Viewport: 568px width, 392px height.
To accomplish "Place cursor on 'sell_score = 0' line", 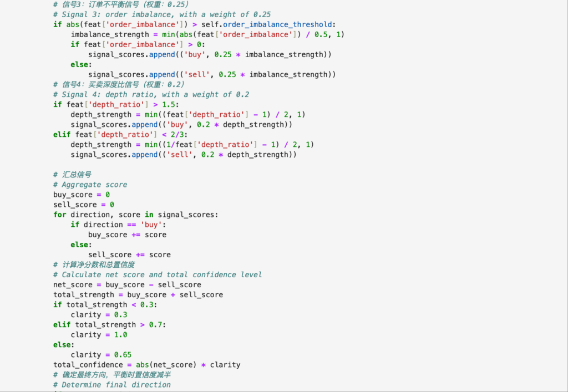I will [84, 205].
